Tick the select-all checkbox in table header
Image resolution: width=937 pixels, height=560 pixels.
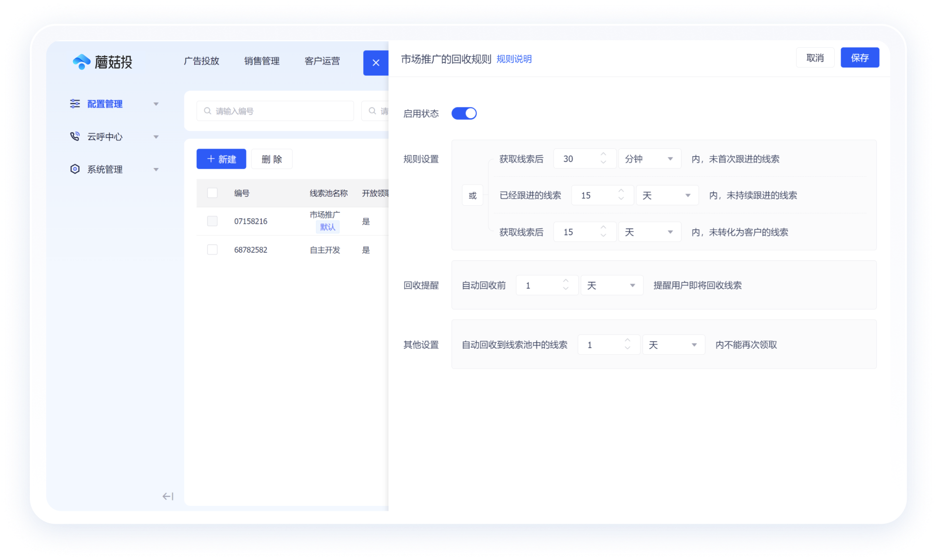coord(212,193)
